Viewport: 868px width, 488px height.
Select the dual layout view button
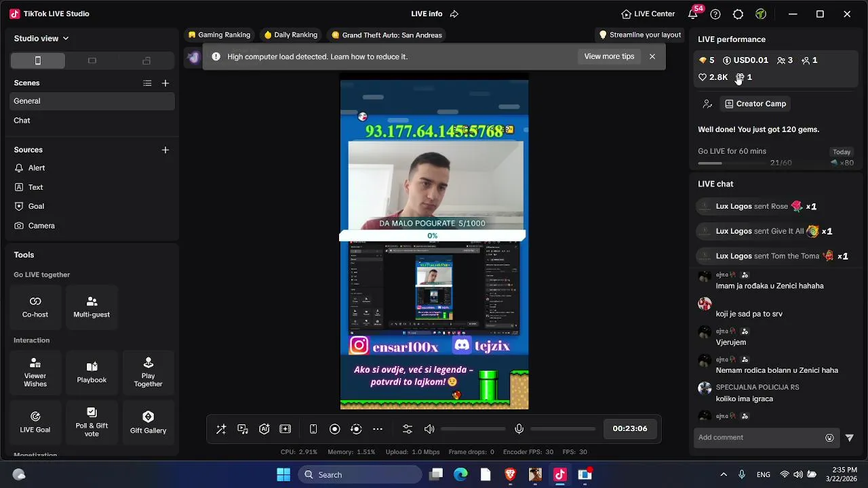(x=146, y=61)
